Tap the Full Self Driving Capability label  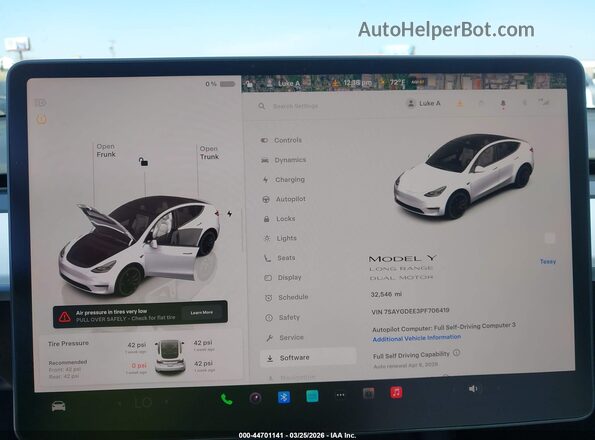pyautogui.click(x=411, y=355)
